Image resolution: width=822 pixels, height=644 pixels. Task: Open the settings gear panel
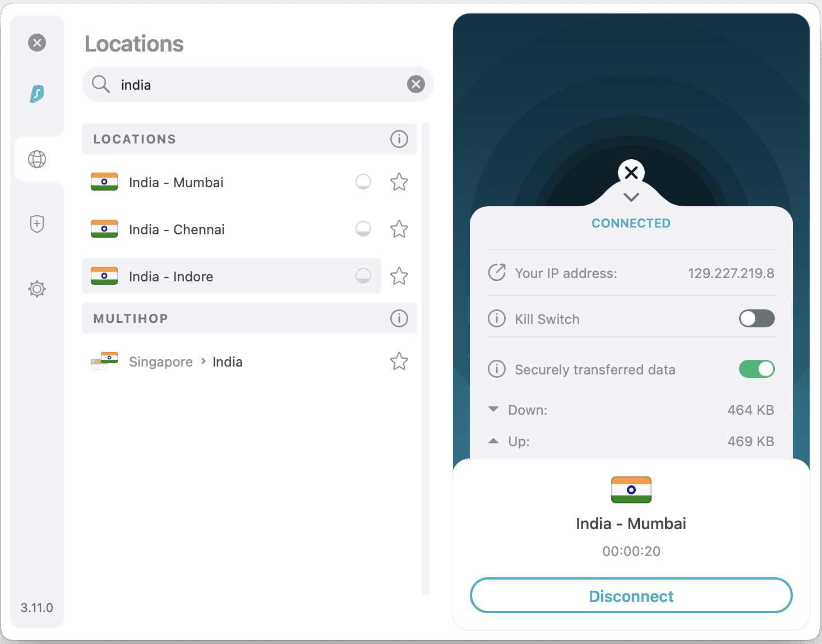[x=37, y=289]
